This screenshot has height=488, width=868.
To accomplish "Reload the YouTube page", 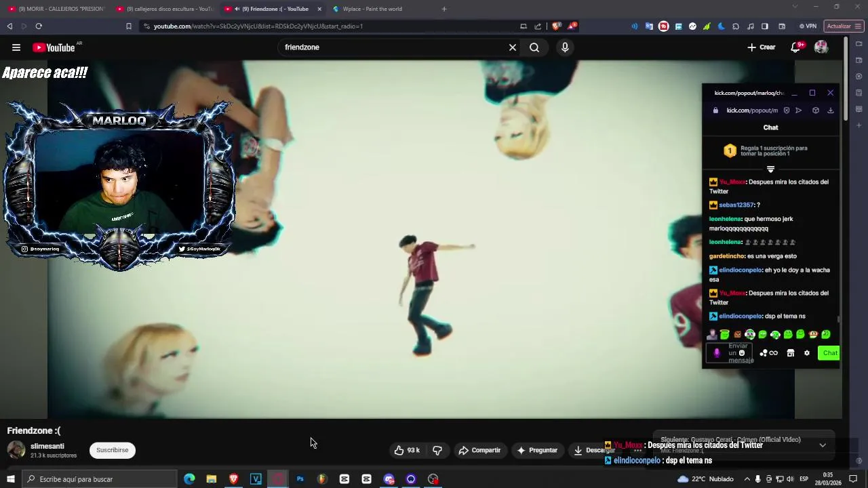I will pos(39,26).
